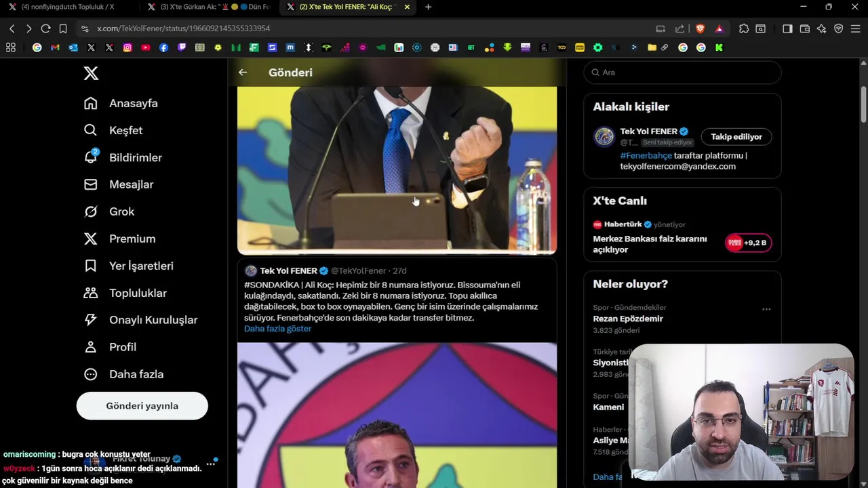Click the Ara search field
This screenshot has height=488, width=868.
[x=682, y=73]
